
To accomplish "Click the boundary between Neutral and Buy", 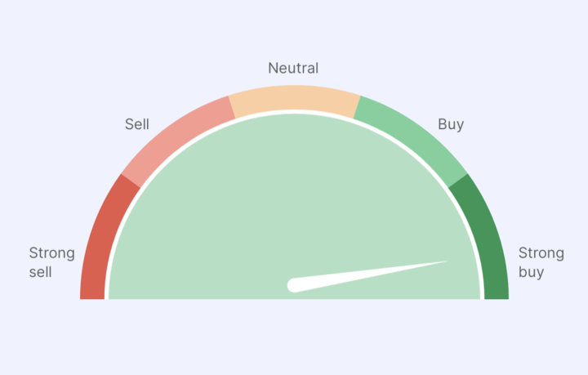I will [357, 107].
